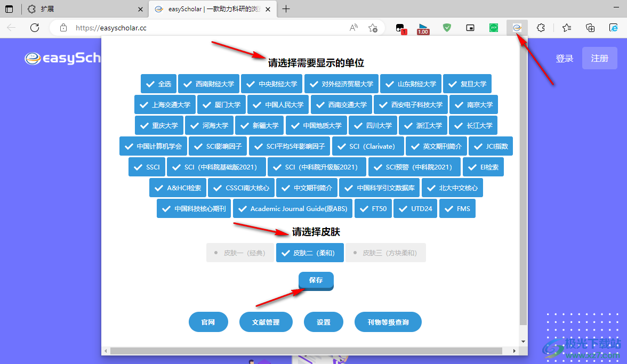This screenshot has width=627, height=364.
Task: Open the browser Extensions puzzle icon
Action: click(541, 28)
